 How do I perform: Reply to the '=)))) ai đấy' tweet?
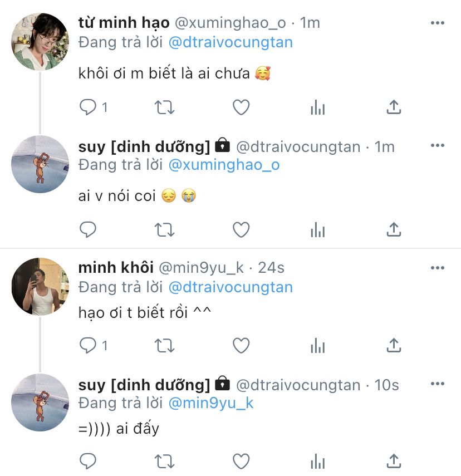(x=89, y=460)
